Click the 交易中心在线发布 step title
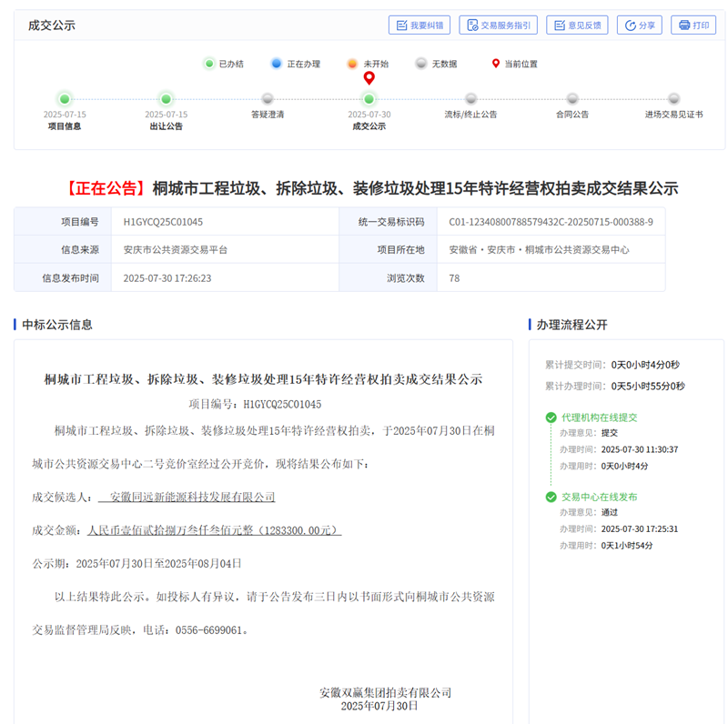The width and height of the screenshot is (728, 724). [x=600, y=497]
